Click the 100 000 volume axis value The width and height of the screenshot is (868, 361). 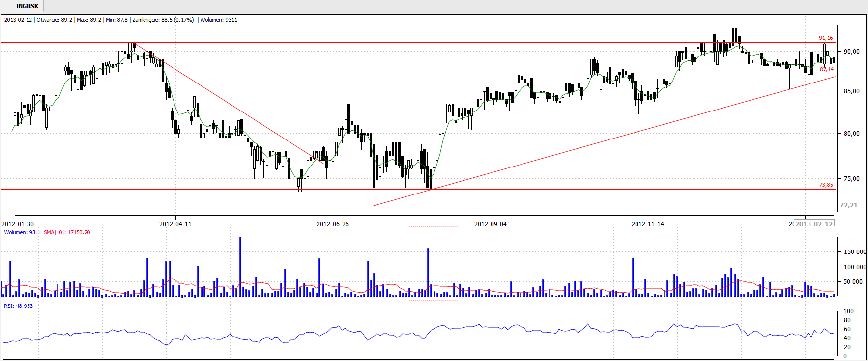point(855,267)
